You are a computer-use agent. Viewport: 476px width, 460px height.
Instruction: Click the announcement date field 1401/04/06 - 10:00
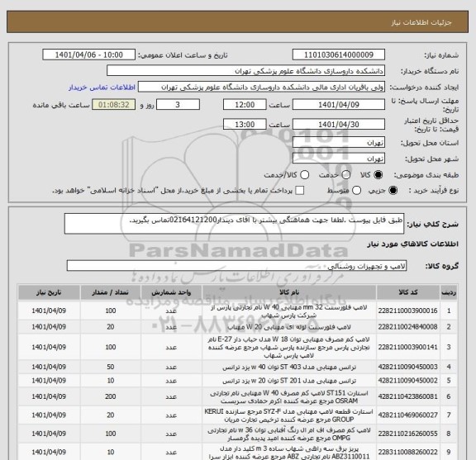pos(88,55)
